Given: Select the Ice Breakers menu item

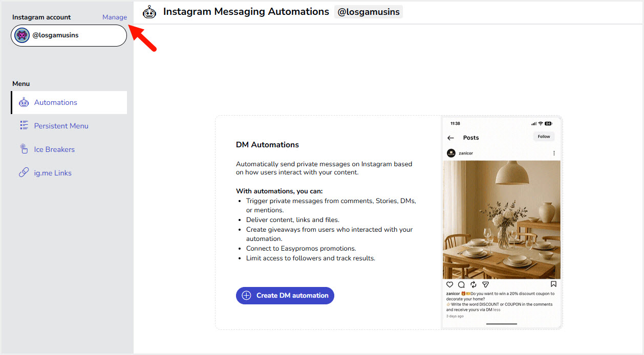Looking at the screenshot, I should click(x=54, y=149).
